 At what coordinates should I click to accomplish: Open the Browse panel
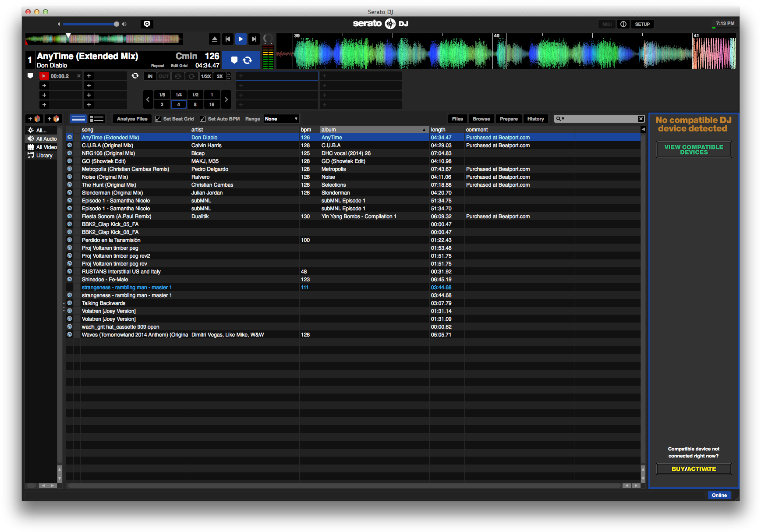click(x=481, y=119)
